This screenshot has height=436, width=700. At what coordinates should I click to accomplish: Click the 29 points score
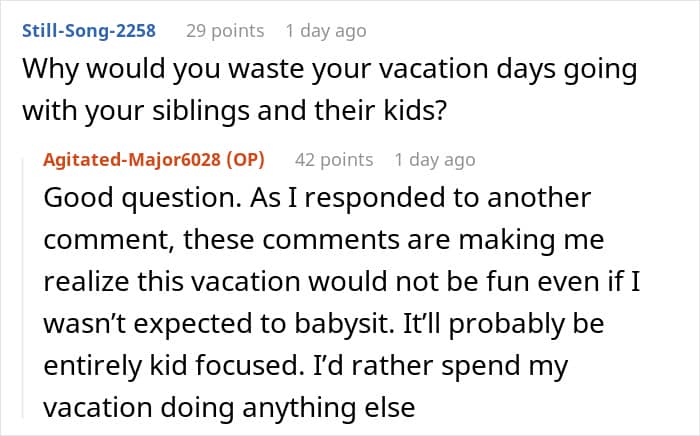(x=225, y=31)
